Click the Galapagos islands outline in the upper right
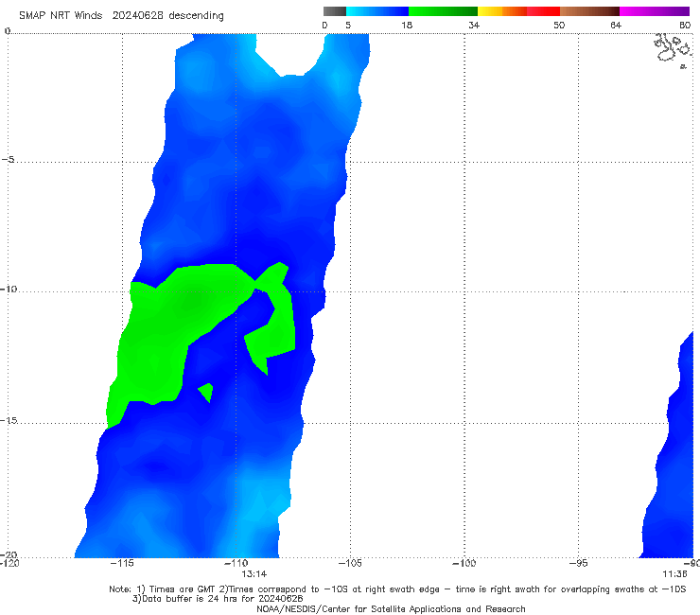Image resolution: width=700 pixels, height=615 pixels. [x=673, y=50]
